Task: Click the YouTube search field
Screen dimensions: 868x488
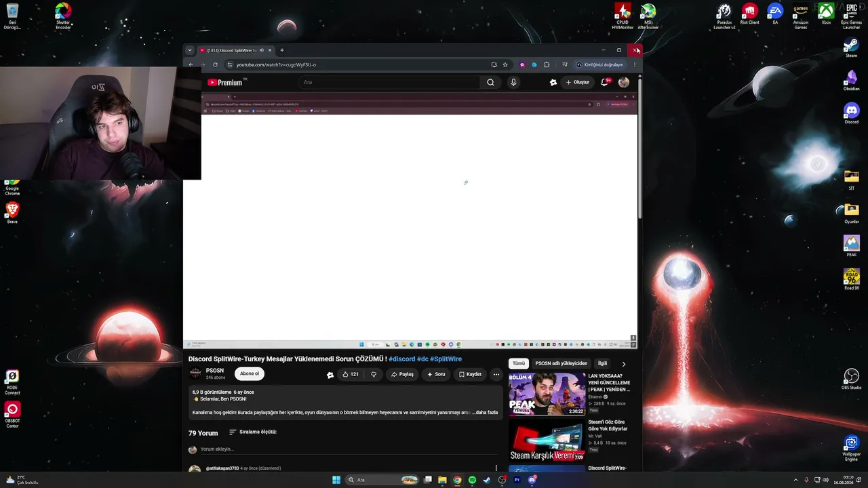Action: click(389, 82)
